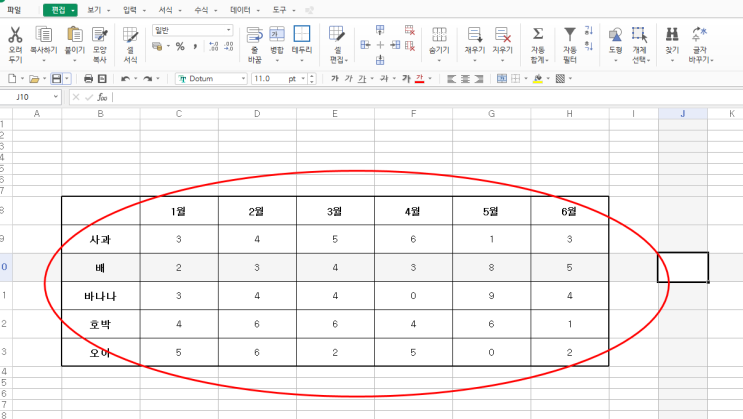Click the 테두리 border icon
The width and height of the screenshot is (743, 419).
302,34
